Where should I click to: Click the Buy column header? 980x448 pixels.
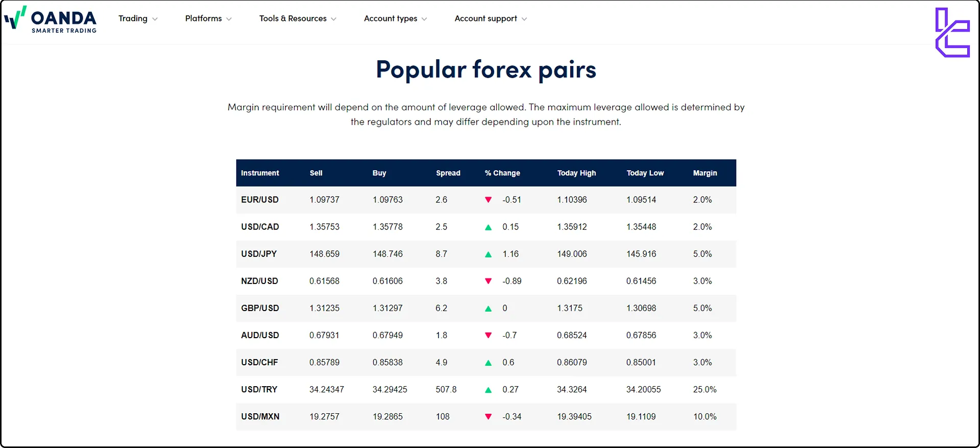(x=379, y=173)
